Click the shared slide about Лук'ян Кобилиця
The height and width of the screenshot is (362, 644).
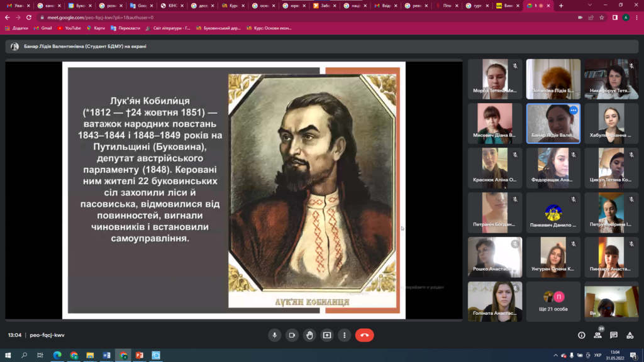tap(234, 190)
